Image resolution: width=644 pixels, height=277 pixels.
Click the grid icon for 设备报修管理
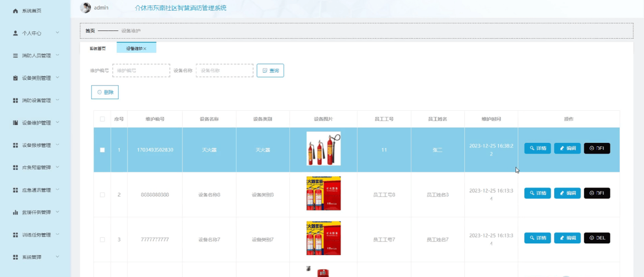click(15, 145)
